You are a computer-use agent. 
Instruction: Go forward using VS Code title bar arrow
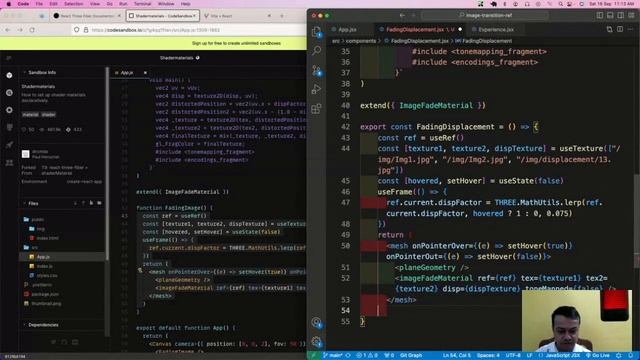[x=413, y=16]
